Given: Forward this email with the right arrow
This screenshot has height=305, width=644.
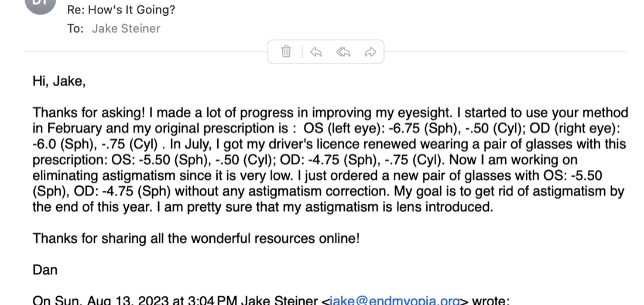Looking at the screenshot, I should tap(370, 52).
